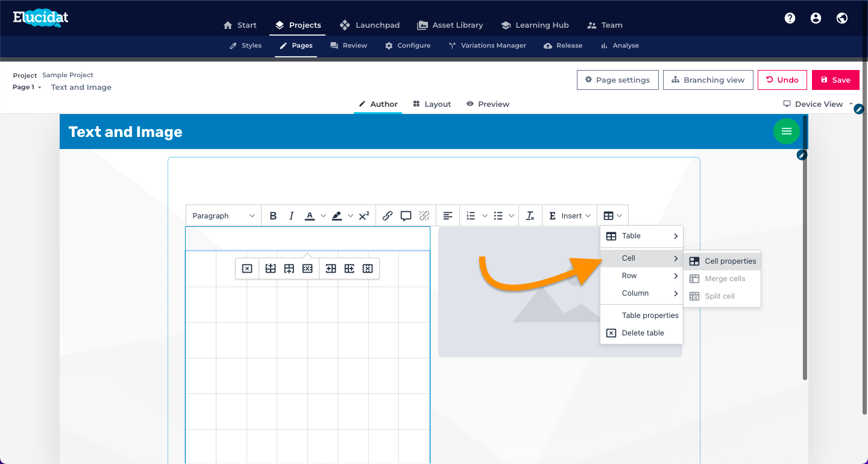Image resolution: width=868 pixels, height=464 pixels.
Task: Remove link with the unlink icon
Action: click(424, 216)
